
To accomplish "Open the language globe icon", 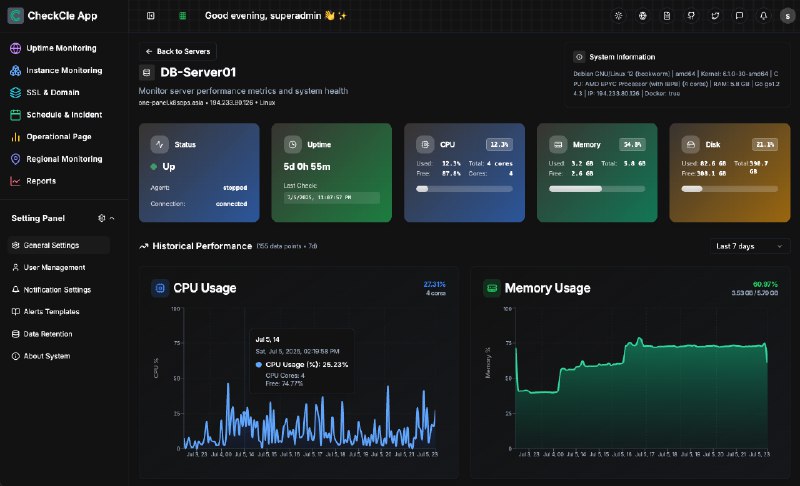I will coord(642,16).
